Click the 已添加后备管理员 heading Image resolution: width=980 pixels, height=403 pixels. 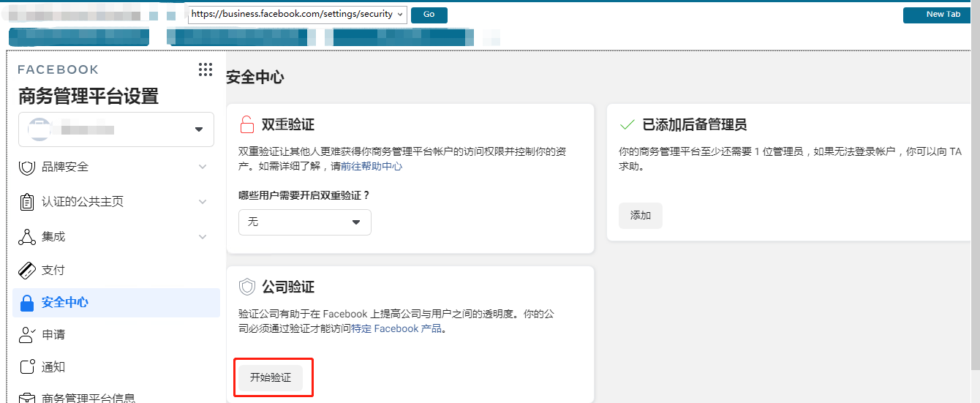tap(695, 124)
